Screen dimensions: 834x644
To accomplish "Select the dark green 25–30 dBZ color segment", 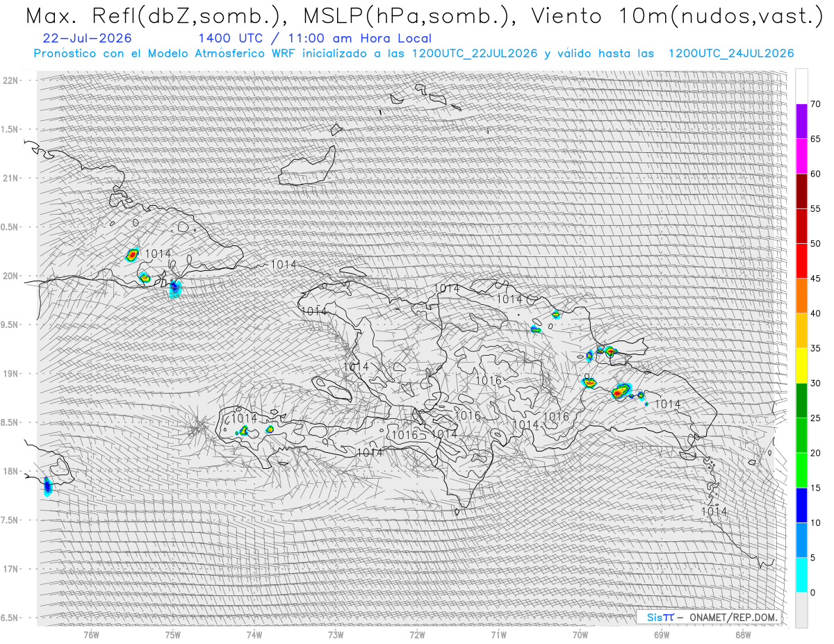I will click(801, 400).
